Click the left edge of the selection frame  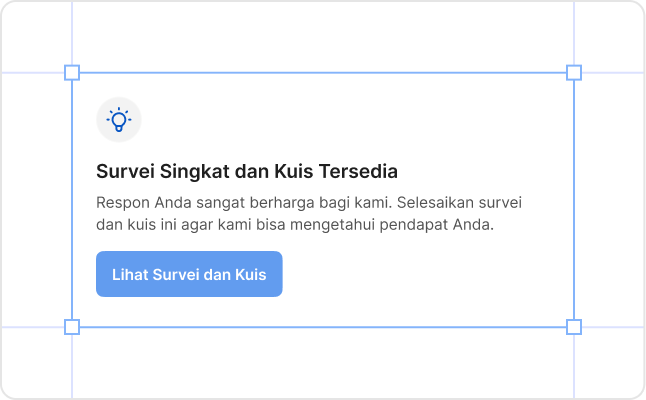(x=72, y=200)
